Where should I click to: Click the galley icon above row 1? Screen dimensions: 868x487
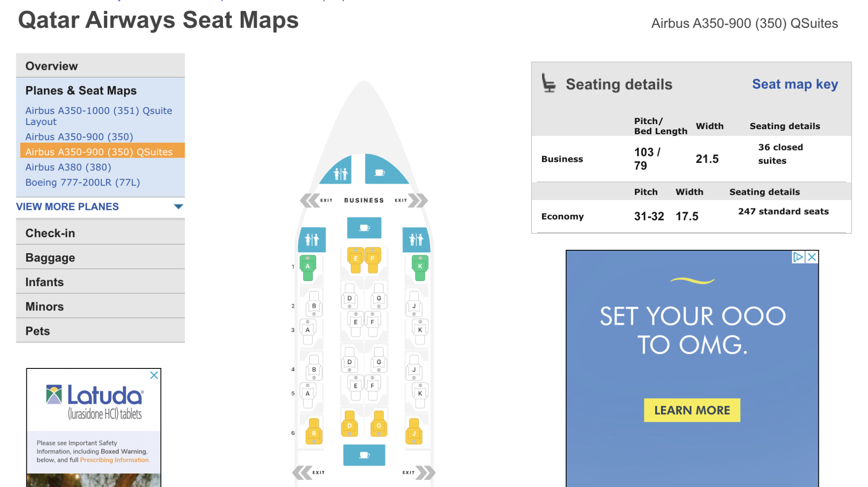(x=364, y=228)
